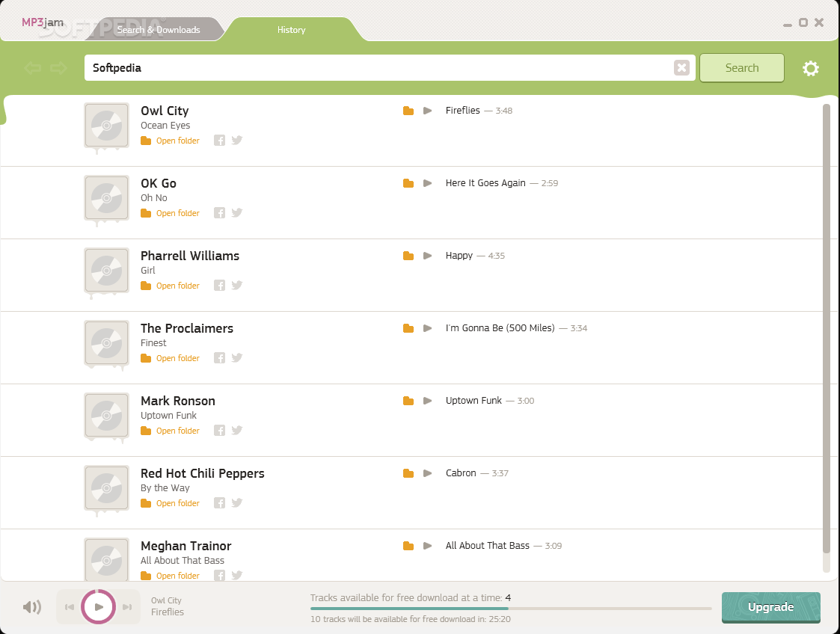Skip to next track in player
Image resolution: width=840 pixels, height=634 pixels.
tap(127, 606)
